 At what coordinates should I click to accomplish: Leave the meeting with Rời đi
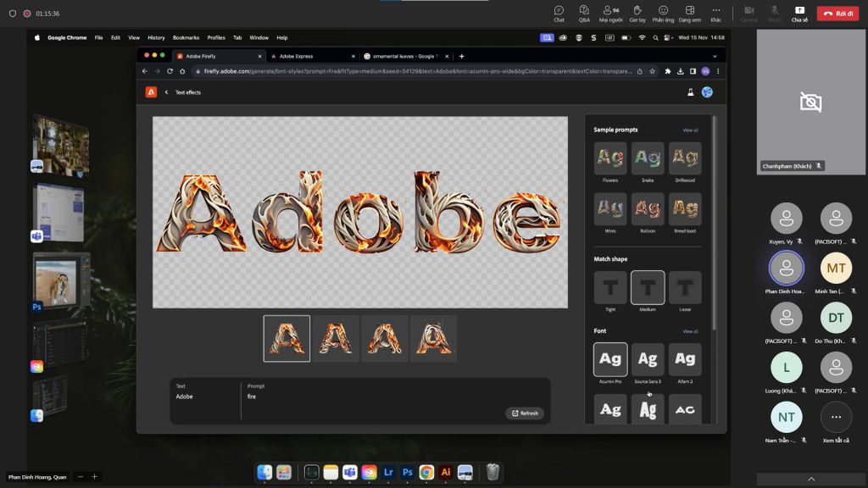tap(837, 14)
